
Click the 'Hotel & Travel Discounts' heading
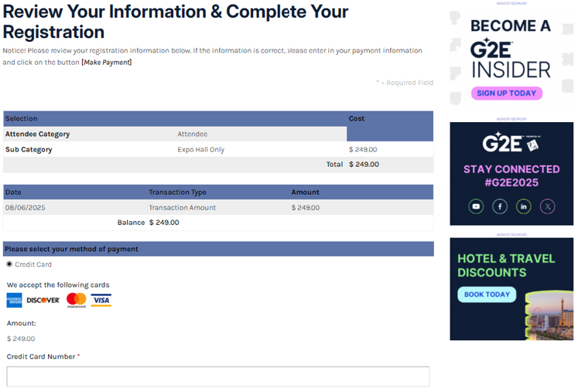pos(506,265)
